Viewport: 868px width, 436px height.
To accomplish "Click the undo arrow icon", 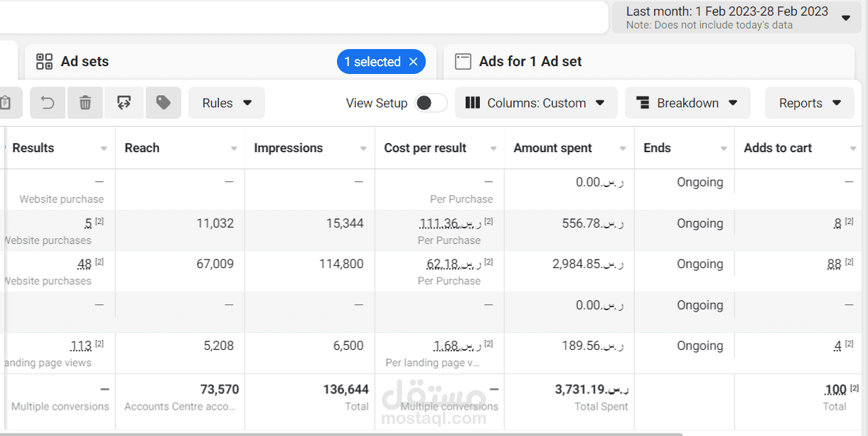I will (x=48, y=103).
